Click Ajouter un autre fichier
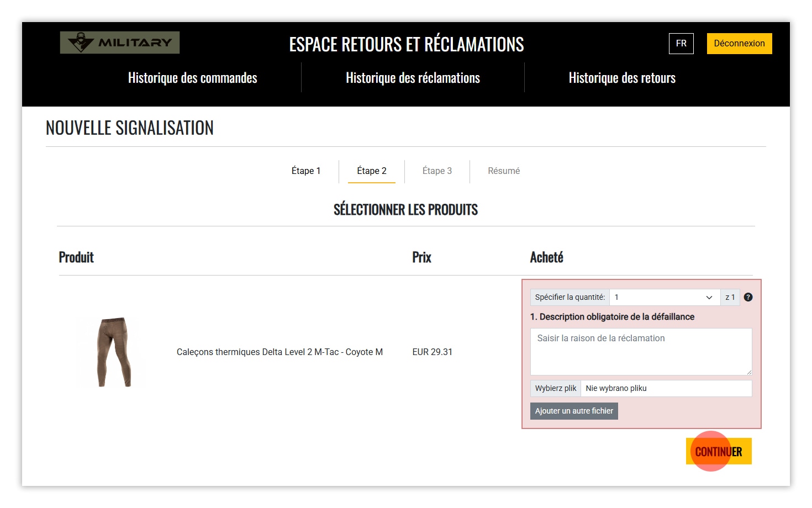 574,411
